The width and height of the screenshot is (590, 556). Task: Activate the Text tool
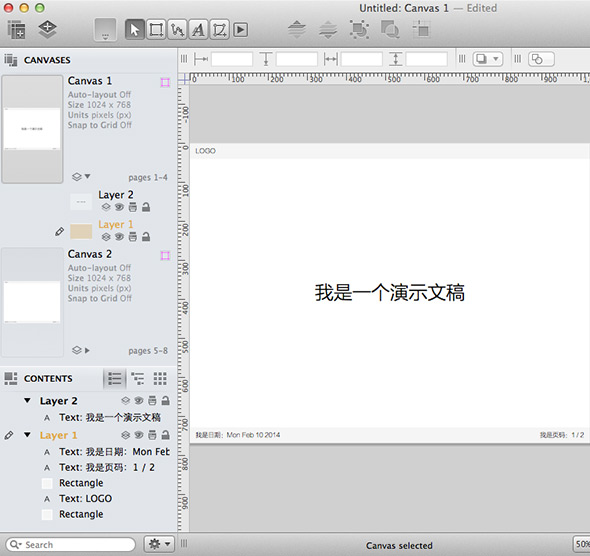(x=198, y=30)
